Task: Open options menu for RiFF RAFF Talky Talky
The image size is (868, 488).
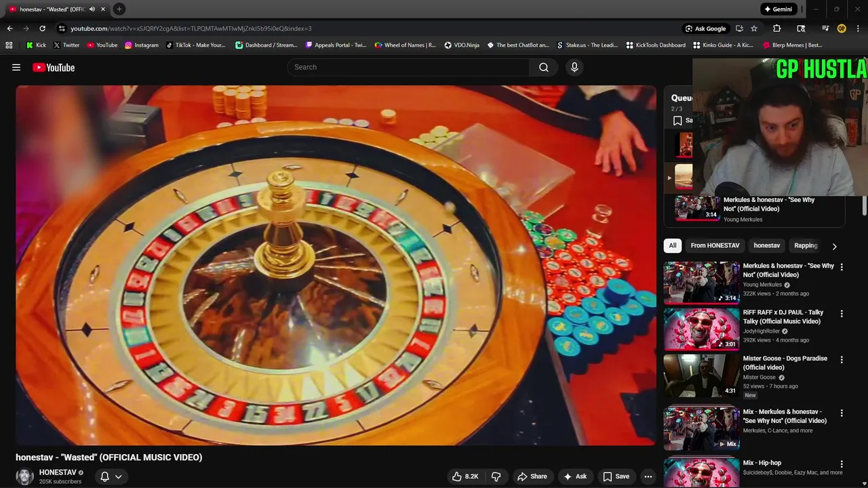Action: click(x=842, y=314)
